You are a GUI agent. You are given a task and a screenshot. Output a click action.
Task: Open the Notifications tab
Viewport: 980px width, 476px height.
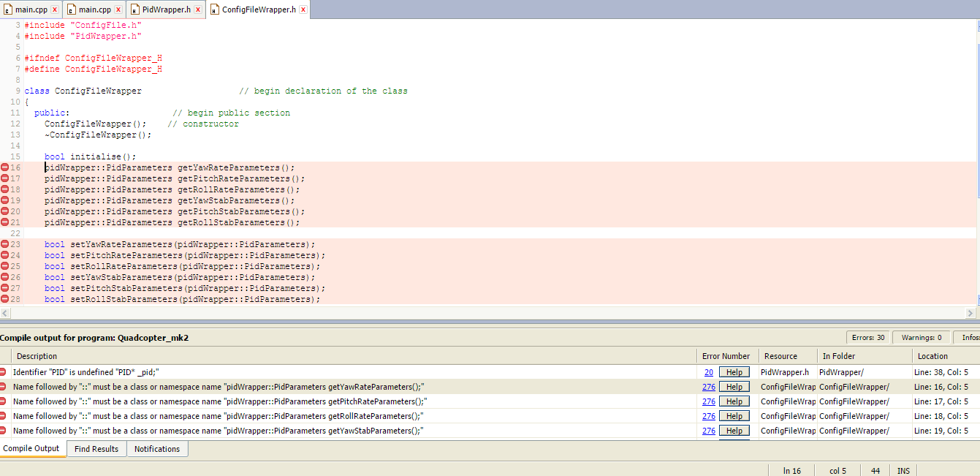[x=157, y=449]
